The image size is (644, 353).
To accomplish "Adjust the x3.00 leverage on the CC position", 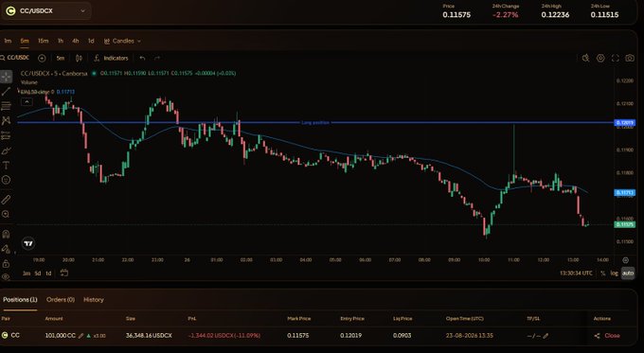I will pos(99,336).
